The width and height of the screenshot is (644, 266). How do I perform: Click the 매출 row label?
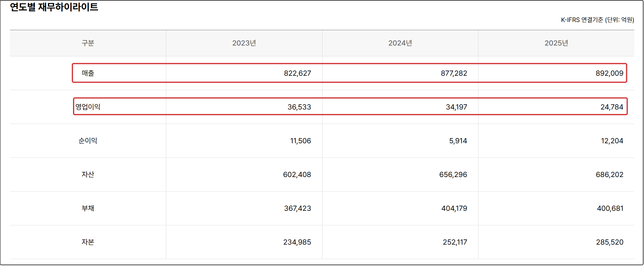tap(88, 73)
